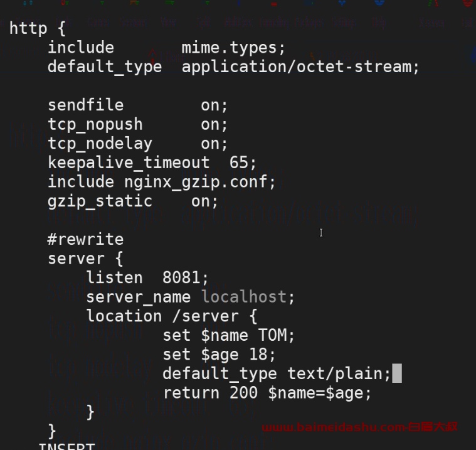Image resolution: width=476 pixels, height=450 pixels.
Task: Place cursor on 'set $name TOM;'
Action: point(228,335)
